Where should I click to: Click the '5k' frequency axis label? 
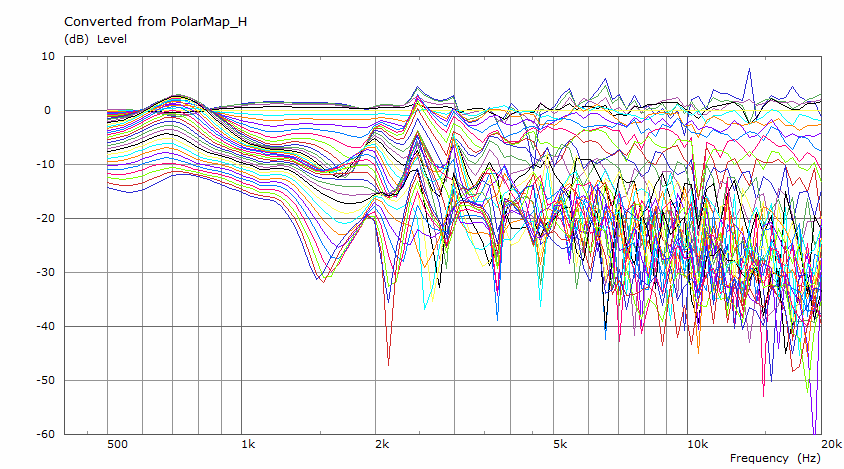coord(560,444)
